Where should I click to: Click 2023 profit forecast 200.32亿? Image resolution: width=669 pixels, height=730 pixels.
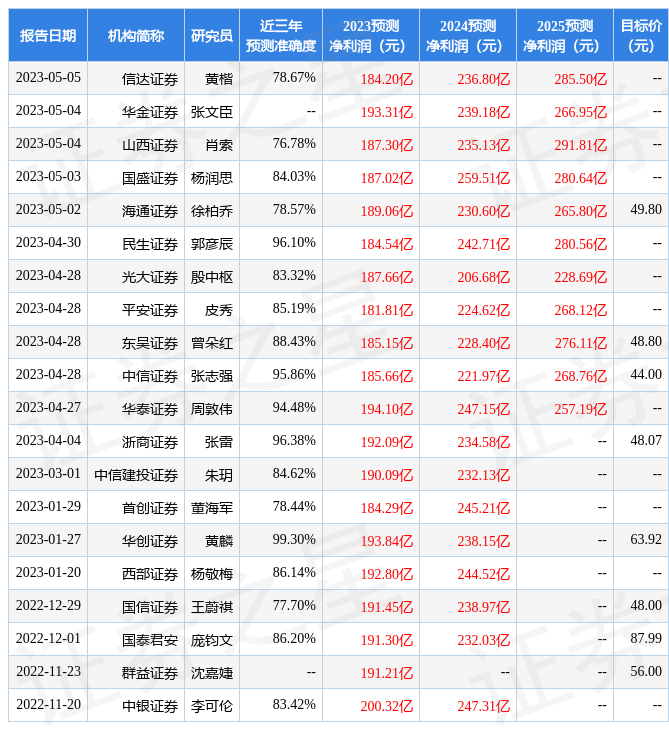click(387, 706)
